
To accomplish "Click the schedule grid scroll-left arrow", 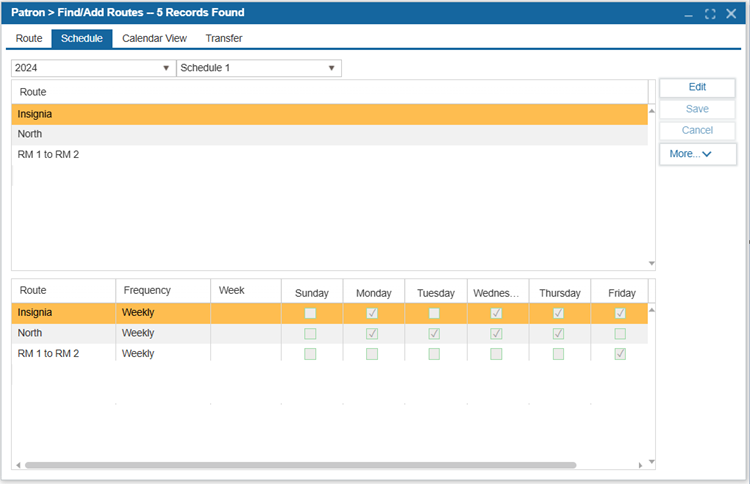I will click(18, 465).
